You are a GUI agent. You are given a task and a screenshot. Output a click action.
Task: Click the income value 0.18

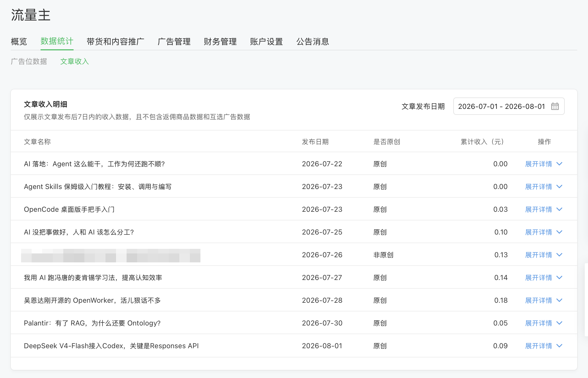pos(501,300)
